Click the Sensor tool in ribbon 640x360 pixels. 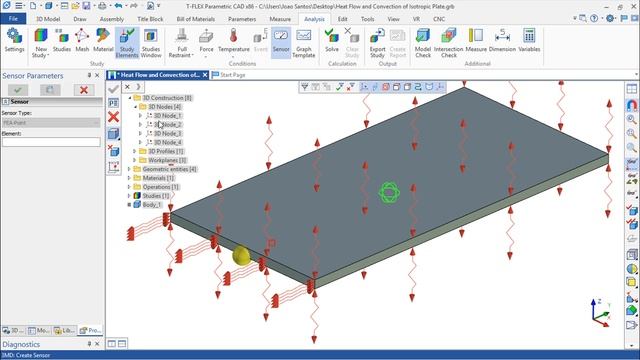coord(281,43)
